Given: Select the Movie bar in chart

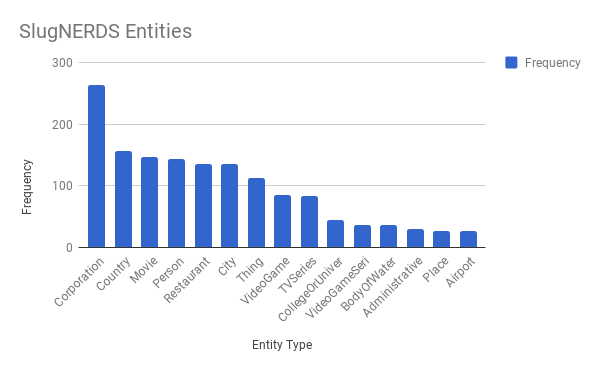Looking at the screenshot, I should [149, 202].
